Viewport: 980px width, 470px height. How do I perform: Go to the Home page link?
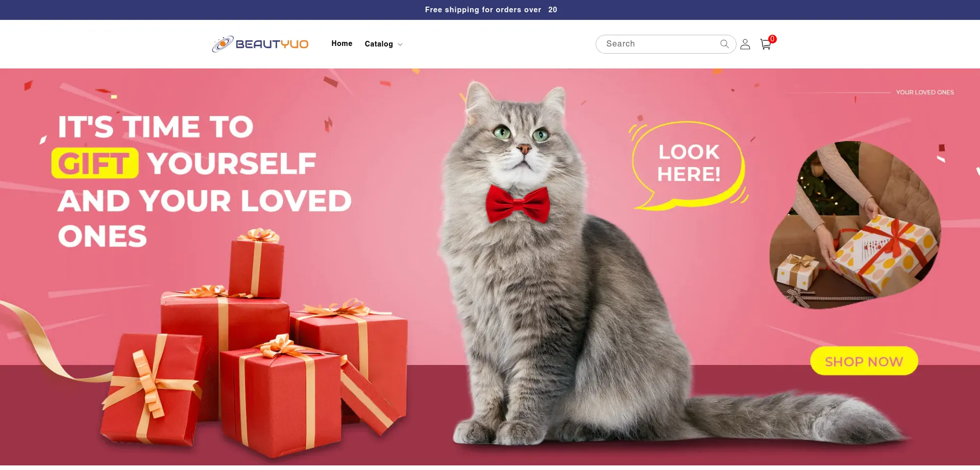coord(341,43)
